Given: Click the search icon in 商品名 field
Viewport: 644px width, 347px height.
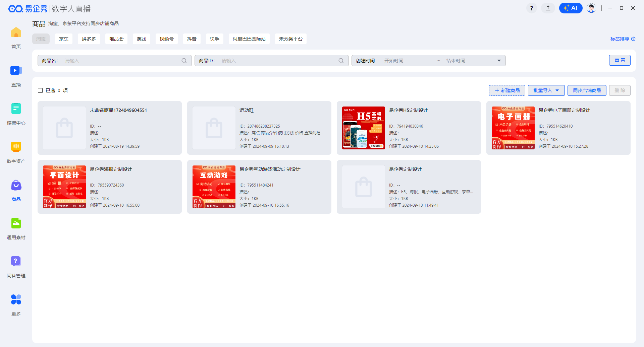Looking at the screenshot, I should point(184,61).
